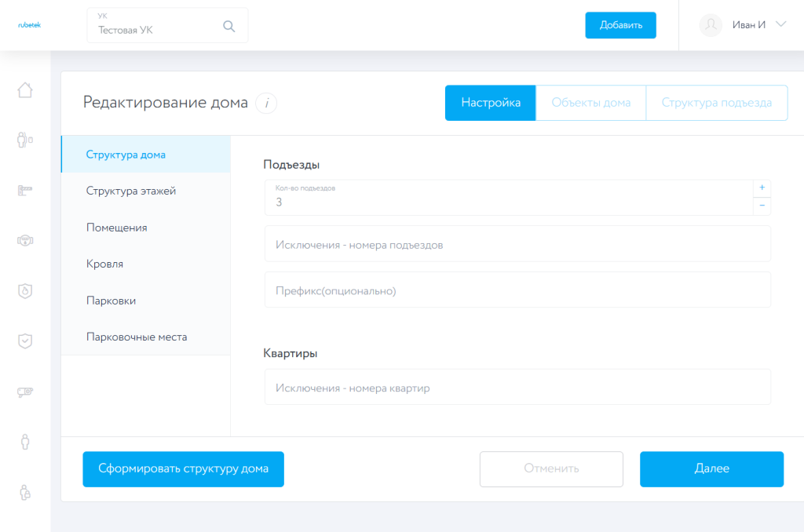804x532 pixels.
Task: Open Структура этажей section
Action: pyautogui.click(x=130, y=190)
